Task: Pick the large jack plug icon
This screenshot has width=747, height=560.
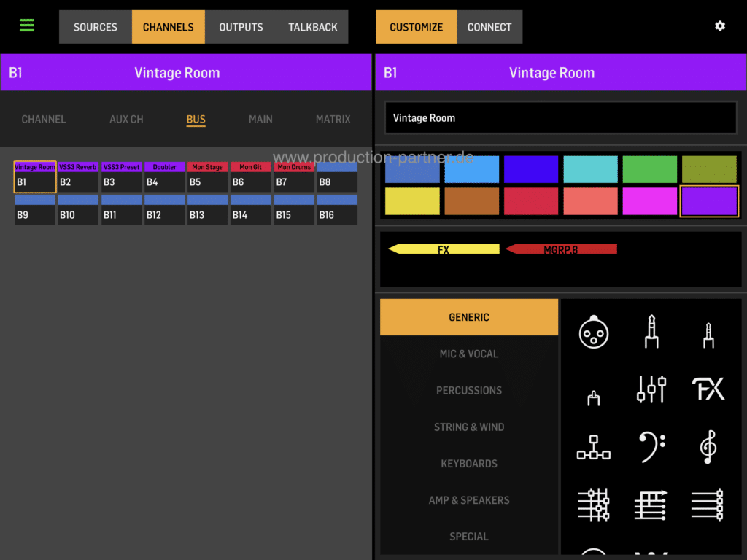Action: (x=651, y=332)
